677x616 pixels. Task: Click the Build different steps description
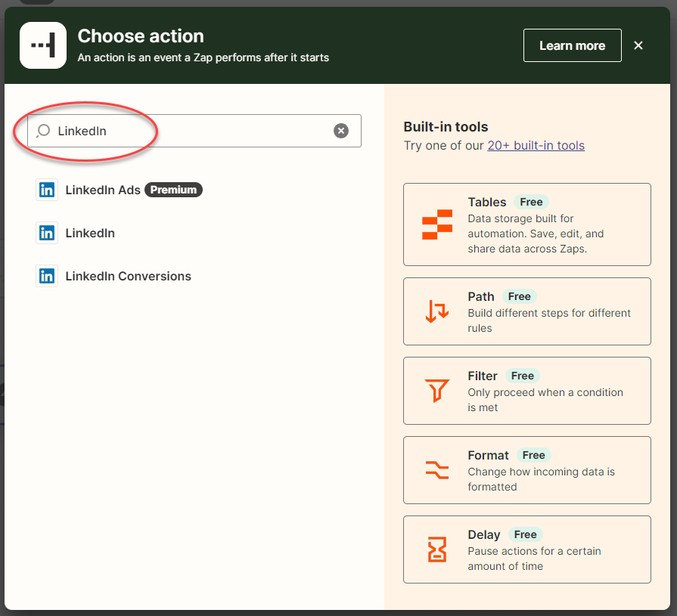click(549, 320)
